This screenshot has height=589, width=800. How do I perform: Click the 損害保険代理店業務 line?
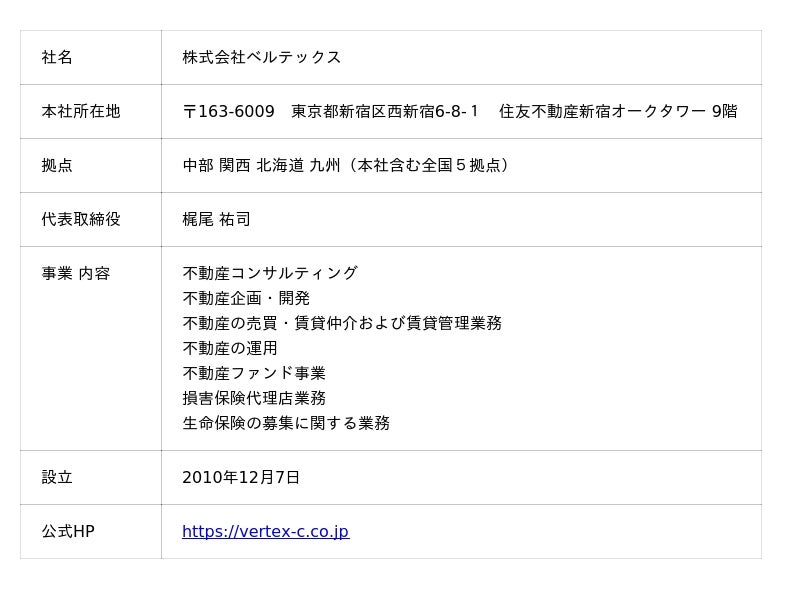click(254, 398)
